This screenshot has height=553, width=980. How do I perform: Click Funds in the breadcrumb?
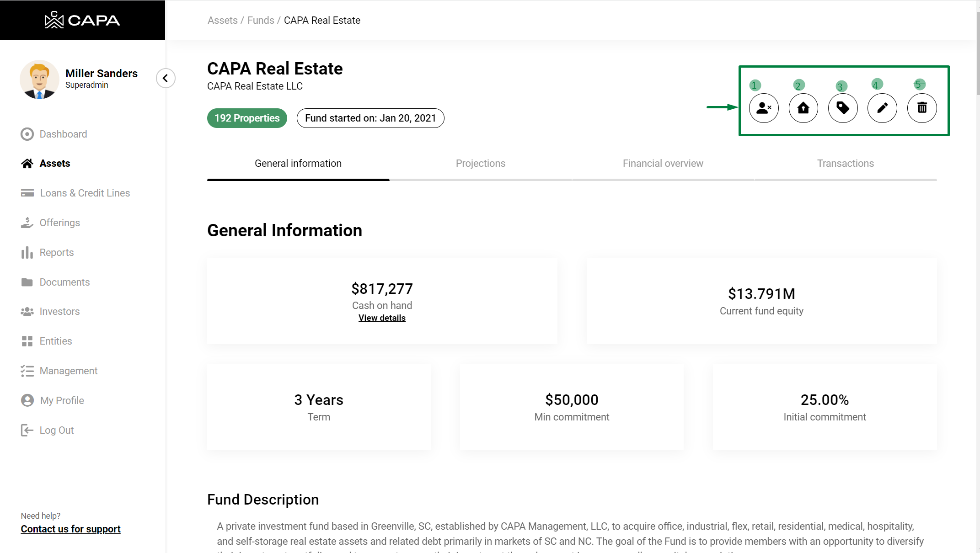[261, 20]
